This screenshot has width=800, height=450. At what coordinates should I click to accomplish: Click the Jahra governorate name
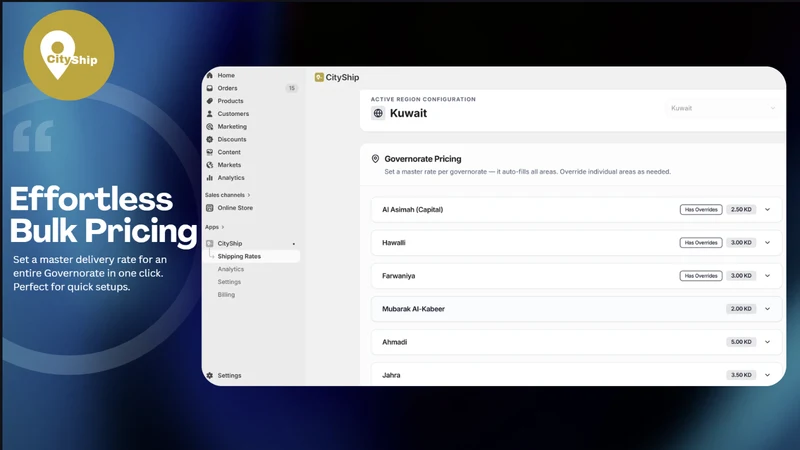coord(391,375)
